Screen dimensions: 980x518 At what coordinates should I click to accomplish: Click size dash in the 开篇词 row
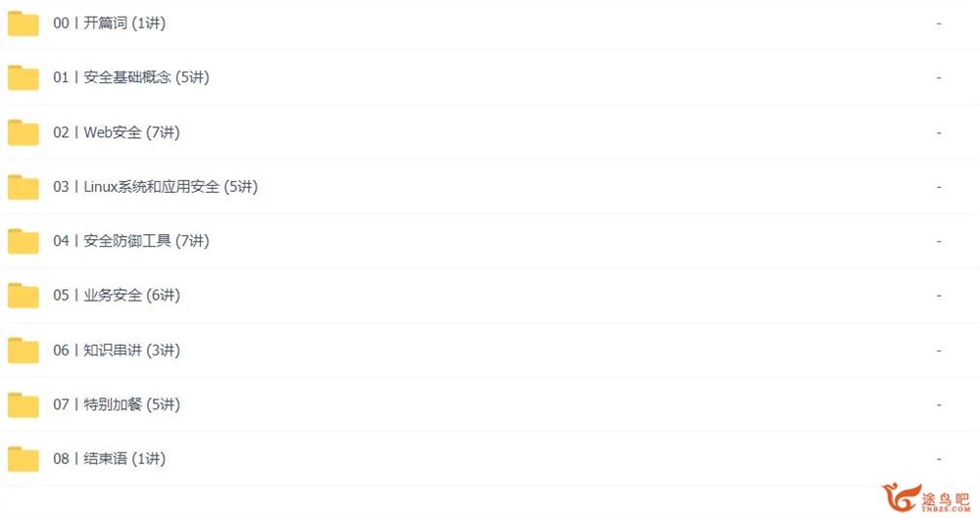[939, 24]
